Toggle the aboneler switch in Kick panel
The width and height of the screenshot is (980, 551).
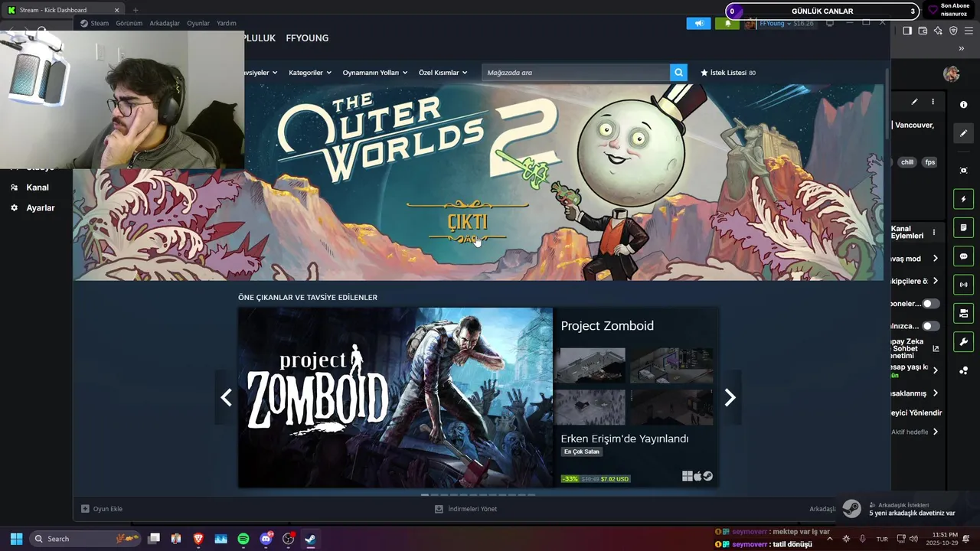click(930, 304)
